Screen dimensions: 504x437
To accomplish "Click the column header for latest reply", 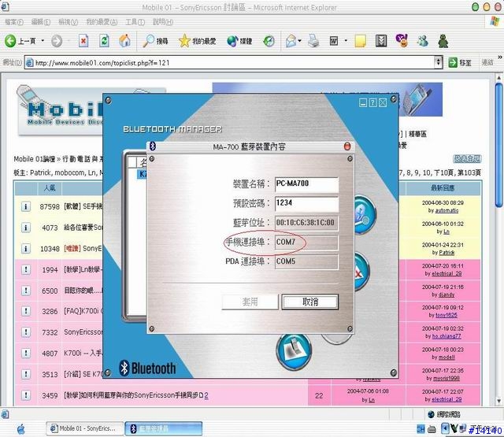I will pos(443,188).
